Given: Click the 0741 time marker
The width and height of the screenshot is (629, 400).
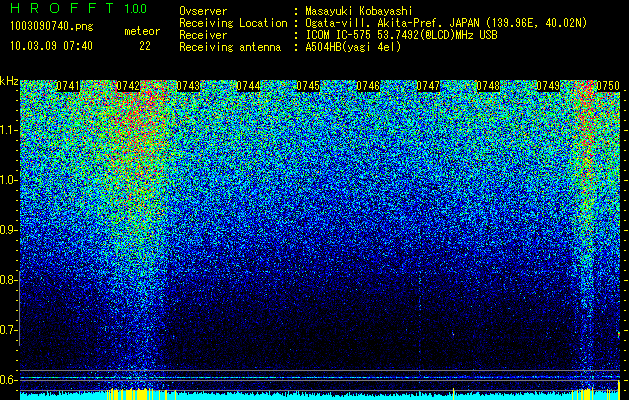Looking at the screenshot, I should click(x=67, y=86).
